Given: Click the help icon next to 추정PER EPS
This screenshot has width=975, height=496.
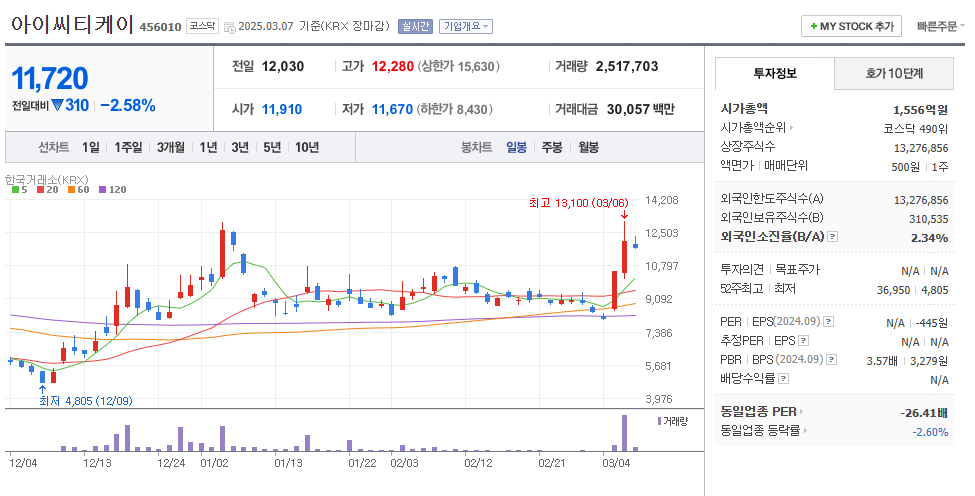Looking at the screenshot, I should coord(803,341).
